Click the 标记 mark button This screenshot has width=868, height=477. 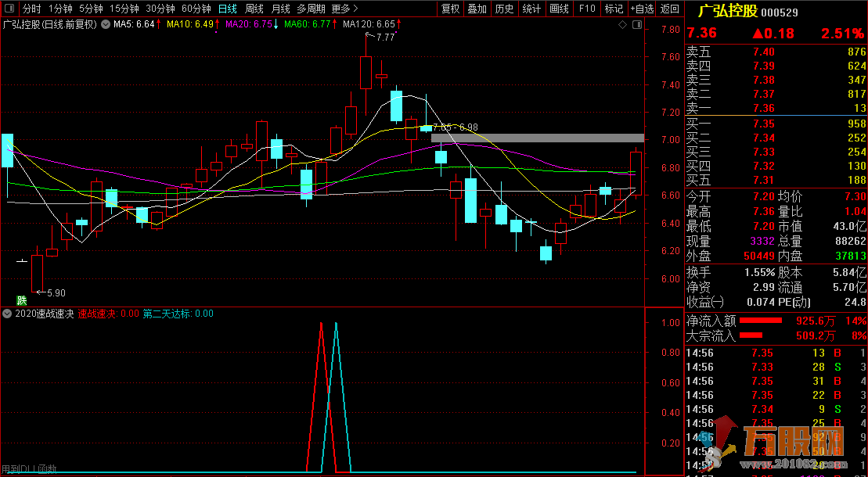point(614,9)
